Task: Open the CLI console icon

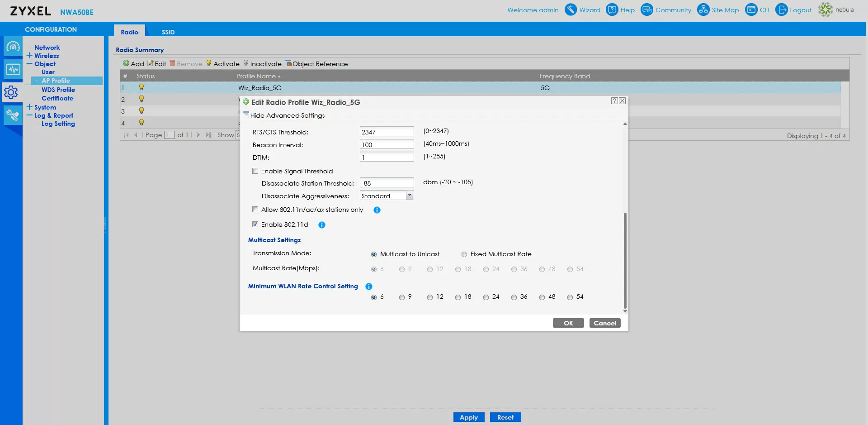Action: 751,10
